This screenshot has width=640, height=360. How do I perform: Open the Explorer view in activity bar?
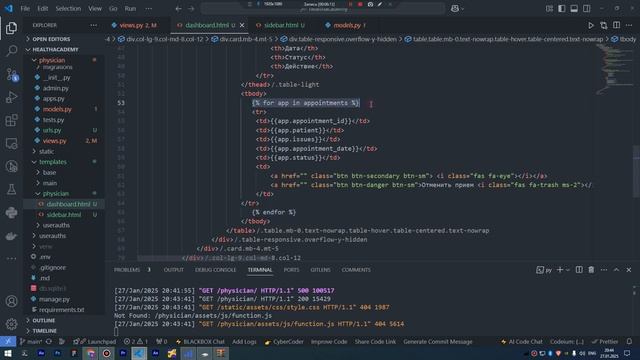click(11, 28)
